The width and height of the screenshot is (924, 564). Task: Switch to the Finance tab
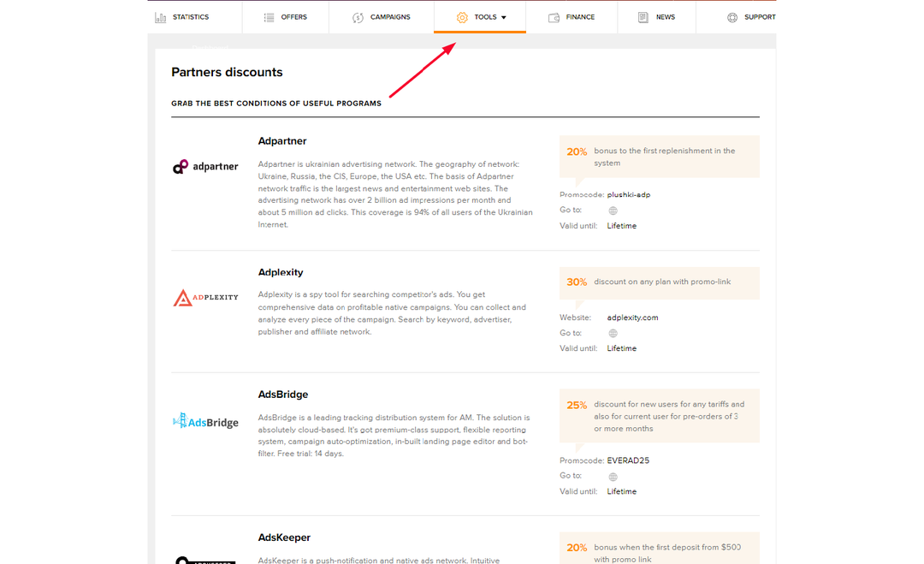pos(571,16)
